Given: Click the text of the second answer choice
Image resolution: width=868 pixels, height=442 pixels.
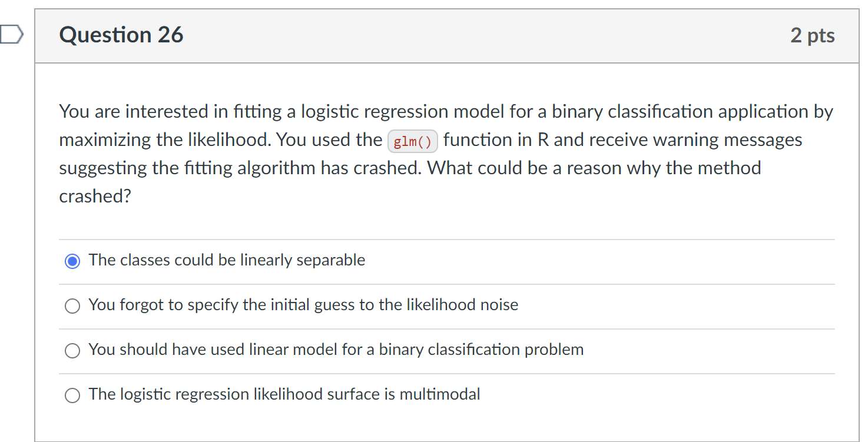Looking at the screenshot, I should (303, 305).
